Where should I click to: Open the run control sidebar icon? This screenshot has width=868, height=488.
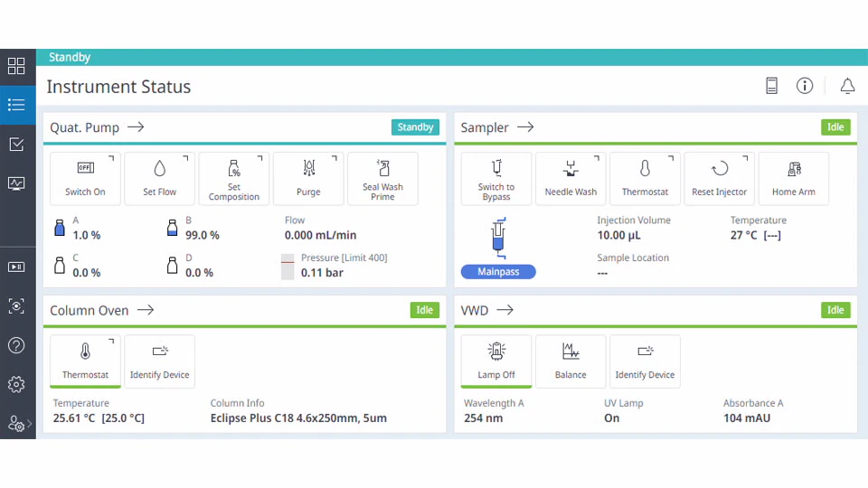[16, 267]
